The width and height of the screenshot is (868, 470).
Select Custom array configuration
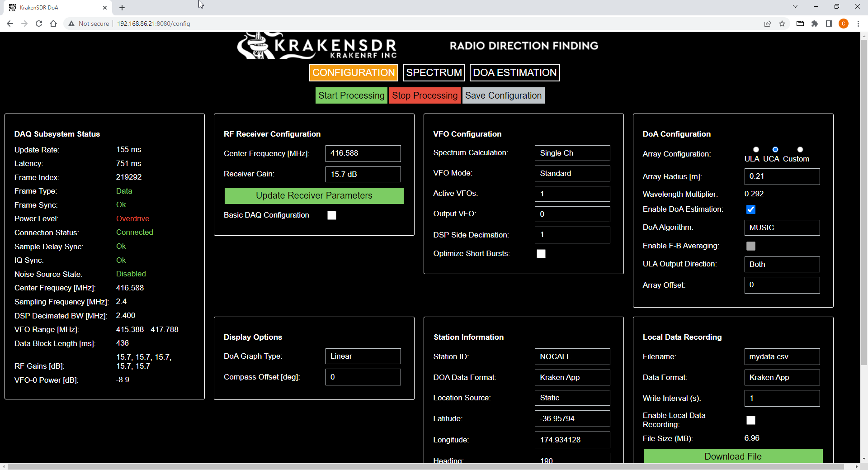pyautogui.click(x=800, y=149)
